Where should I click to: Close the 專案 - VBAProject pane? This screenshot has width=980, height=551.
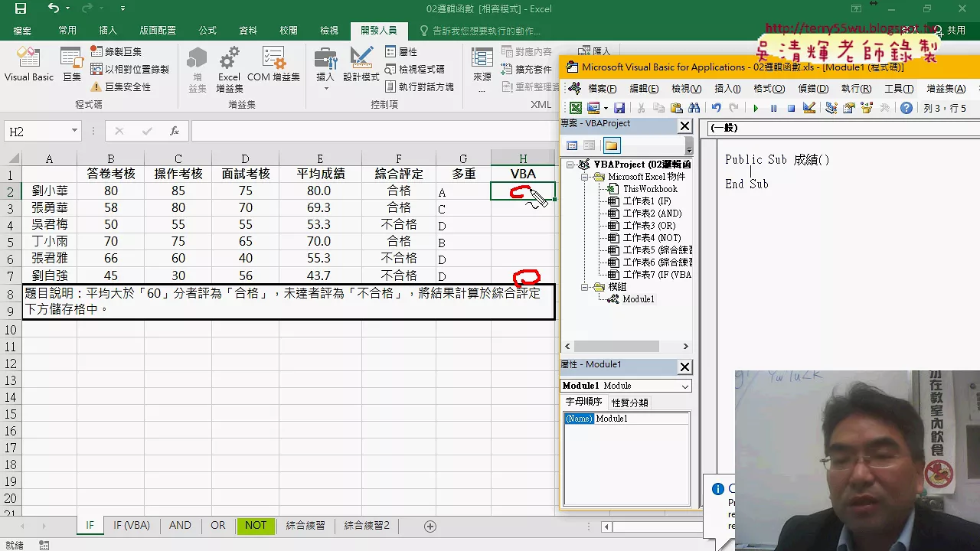click(x=685, y=126)
